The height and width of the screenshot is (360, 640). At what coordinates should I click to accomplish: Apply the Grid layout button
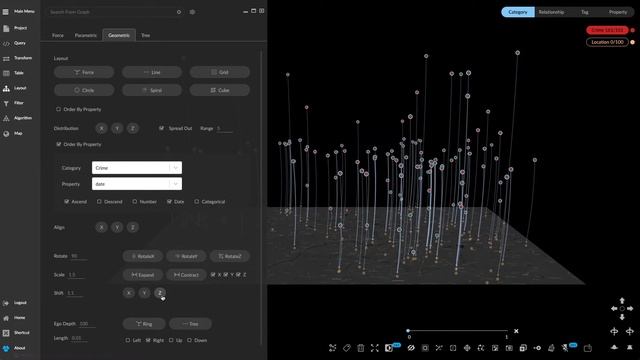tap(220, 72)
